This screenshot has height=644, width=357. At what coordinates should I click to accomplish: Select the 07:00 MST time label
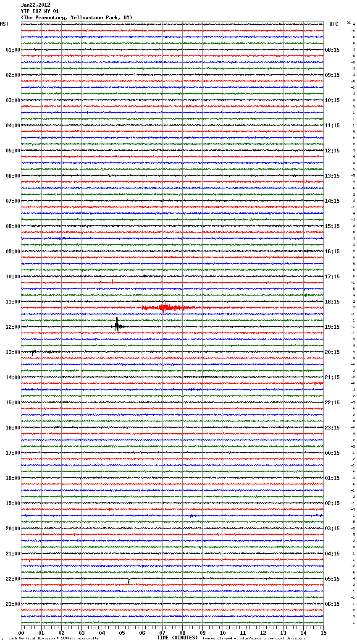(x=13, y=201)
